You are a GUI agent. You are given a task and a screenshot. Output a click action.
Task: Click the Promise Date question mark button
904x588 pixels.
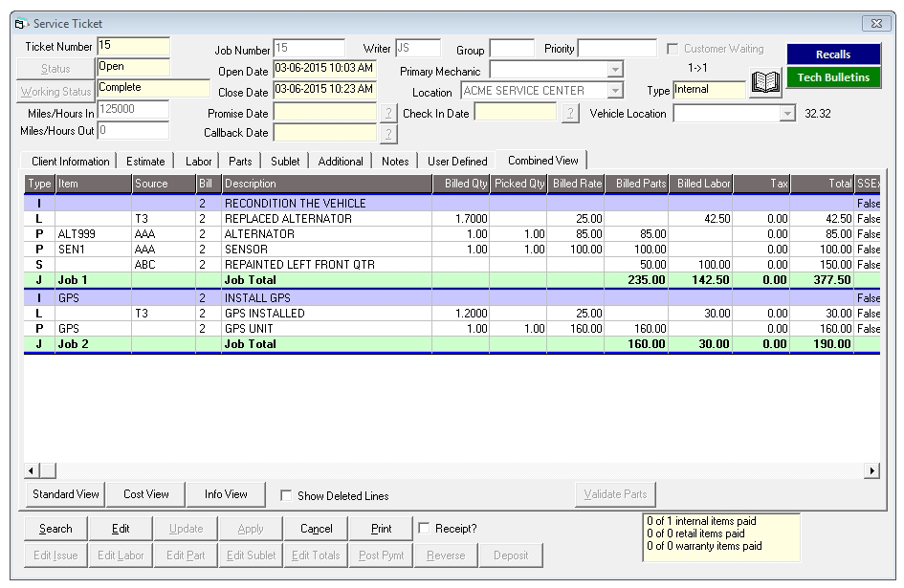tap(388, 113)
